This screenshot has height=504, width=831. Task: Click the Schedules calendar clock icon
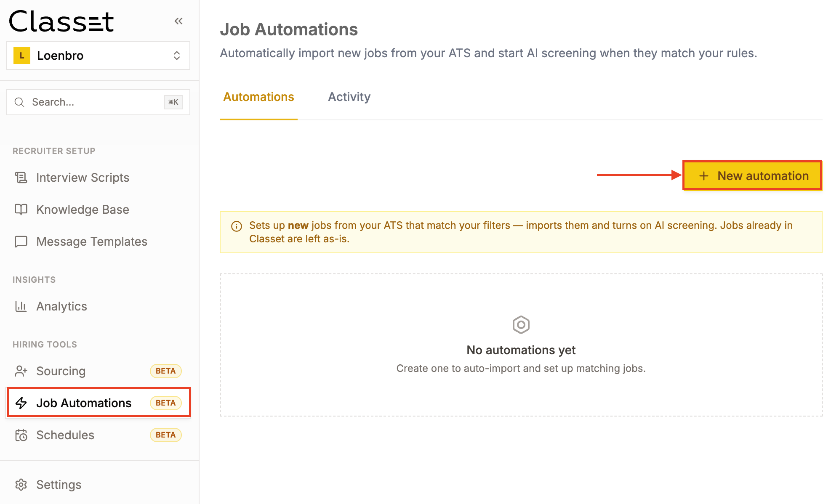pyautogui.click(x=21, y=435)
